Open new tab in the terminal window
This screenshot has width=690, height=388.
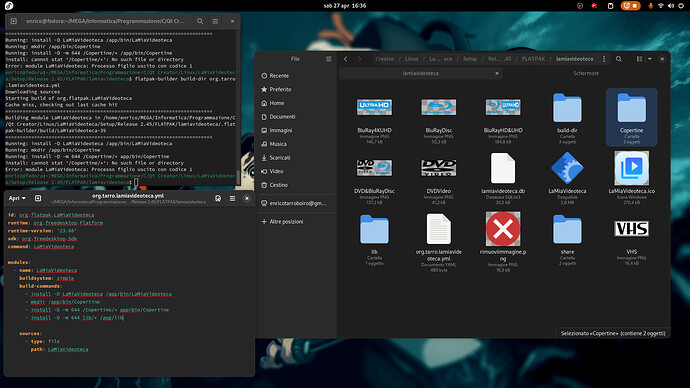point(14,21)
